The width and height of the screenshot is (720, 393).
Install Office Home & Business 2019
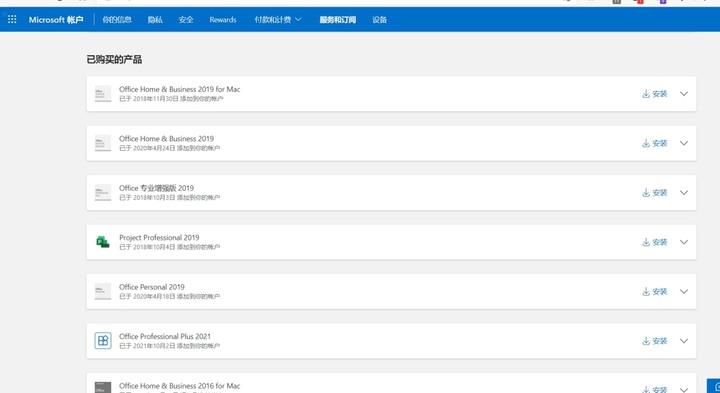click(654, 143)
